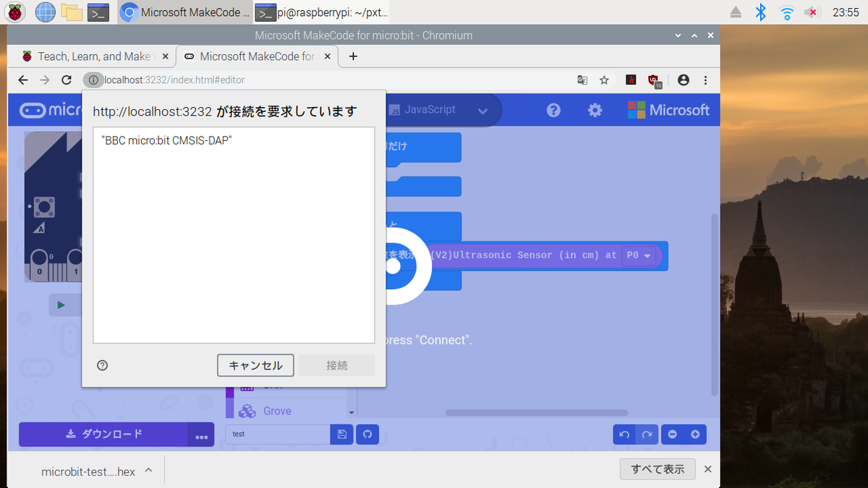
Task: Open the MakeCode settings gear
Action: coord(595,110)
